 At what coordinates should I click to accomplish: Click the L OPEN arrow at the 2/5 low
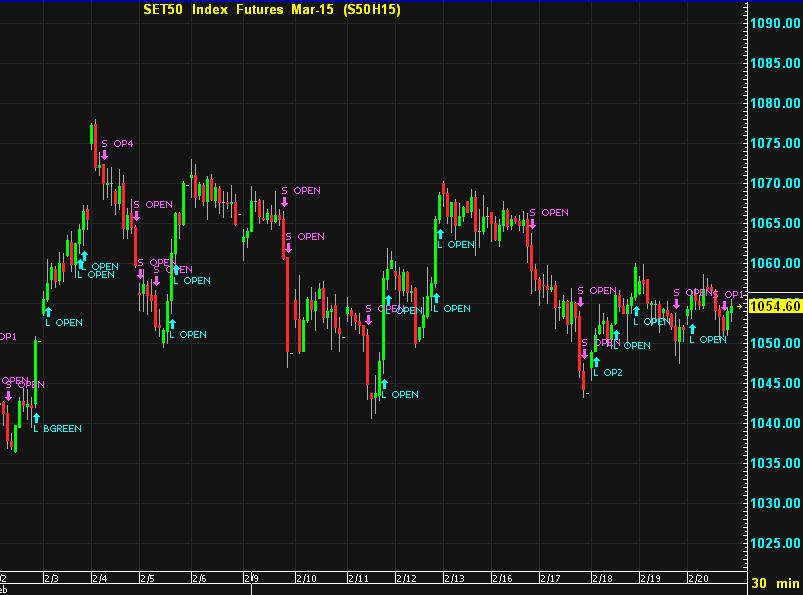pos(172,323)
